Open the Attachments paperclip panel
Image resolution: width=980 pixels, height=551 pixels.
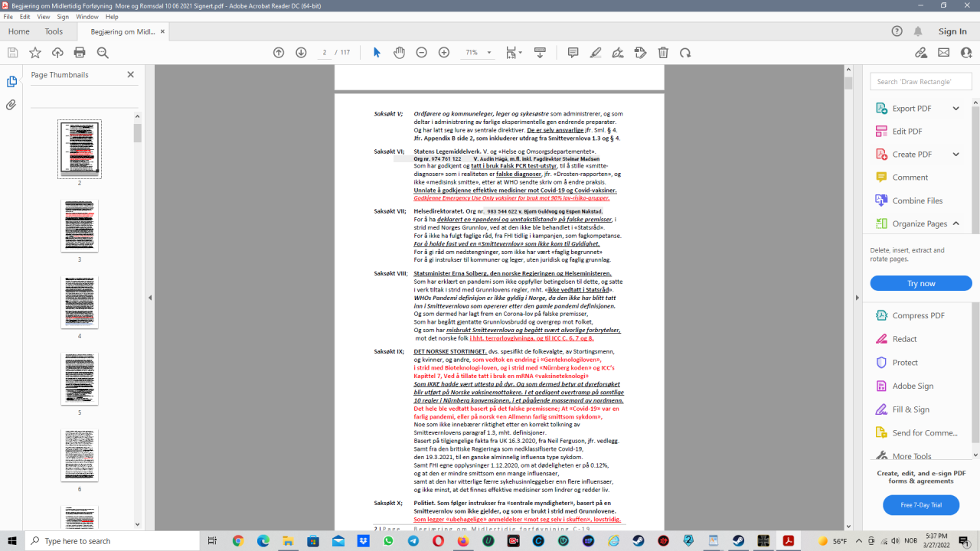coord(11,105)
